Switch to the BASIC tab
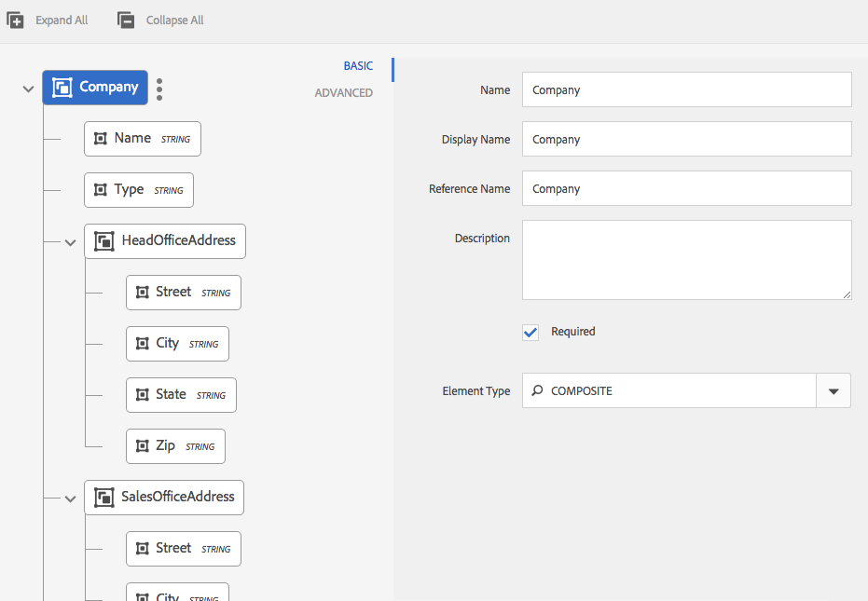Image resolution: width=868 pixels, height=601 pixels. point(358,66)
